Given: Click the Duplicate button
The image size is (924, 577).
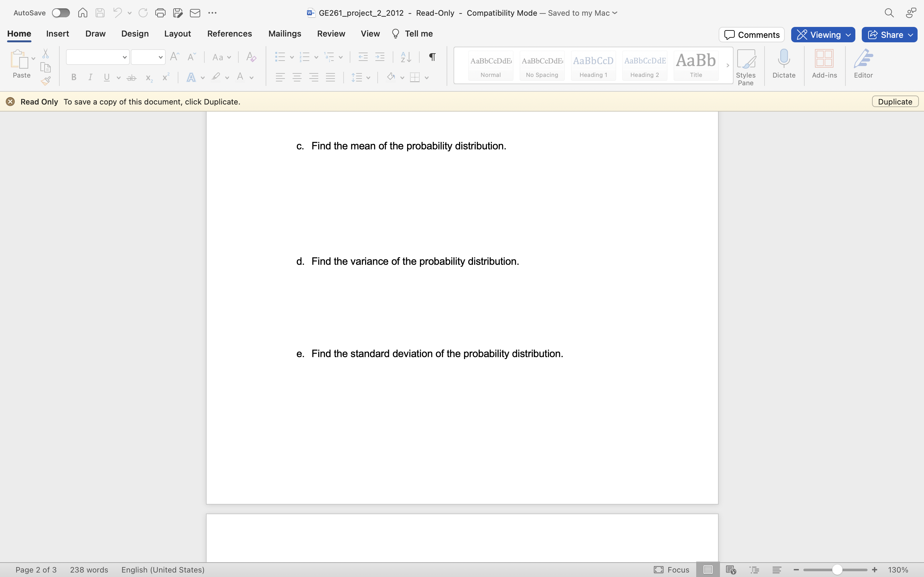Looking at the screenshot, I should pyautogui.click(x=894, y=102).
